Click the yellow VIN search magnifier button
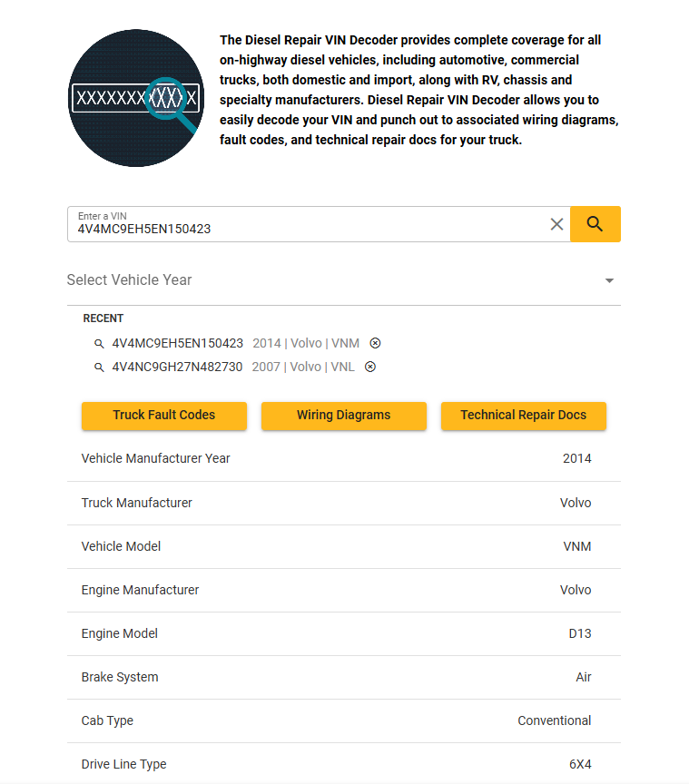Image resolution: width=689 pixels, height=784 pixels. pyautogui.click(x=595, y=224)
